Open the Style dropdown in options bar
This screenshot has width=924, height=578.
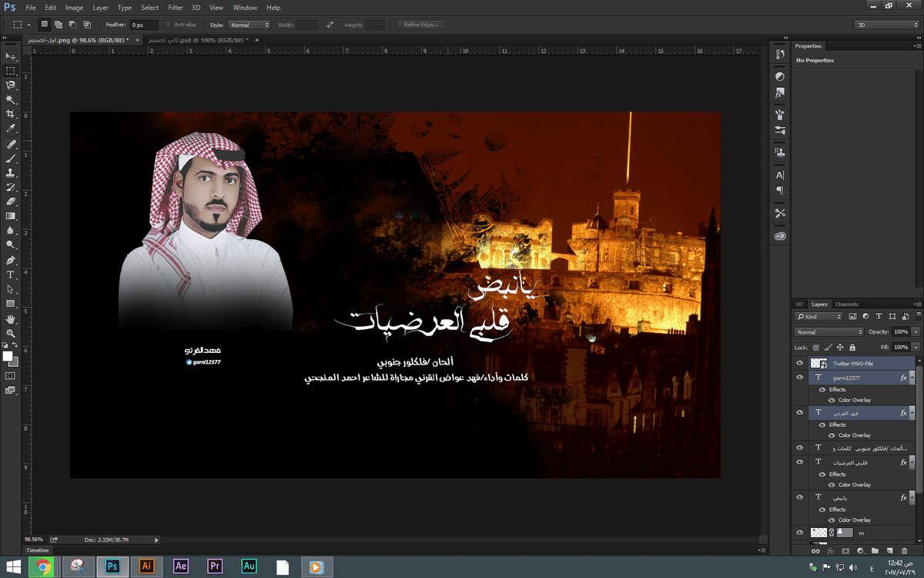tap(249, 25)
